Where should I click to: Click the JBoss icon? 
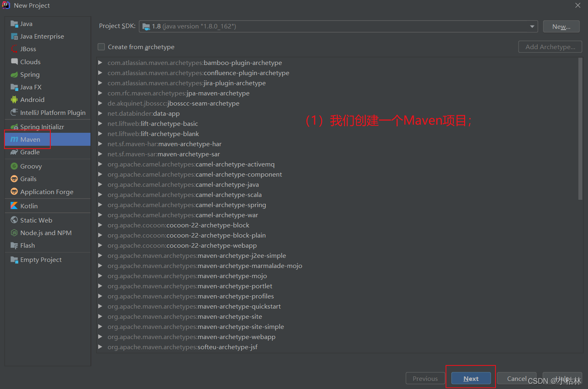click(x=14, y=49)
